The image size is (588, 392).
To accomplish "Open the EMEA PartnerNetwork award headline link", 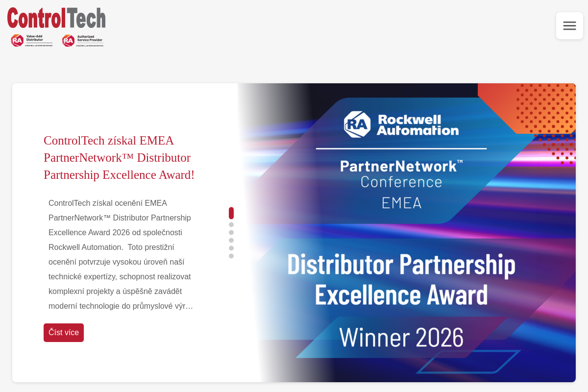I will click(119, 158).
